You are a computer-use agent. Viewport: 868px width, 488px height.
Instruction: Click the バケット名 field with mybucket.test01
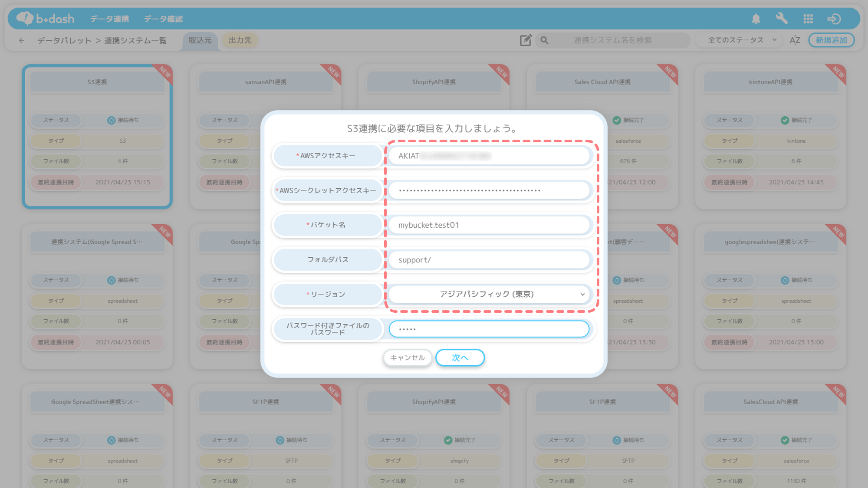489,225
